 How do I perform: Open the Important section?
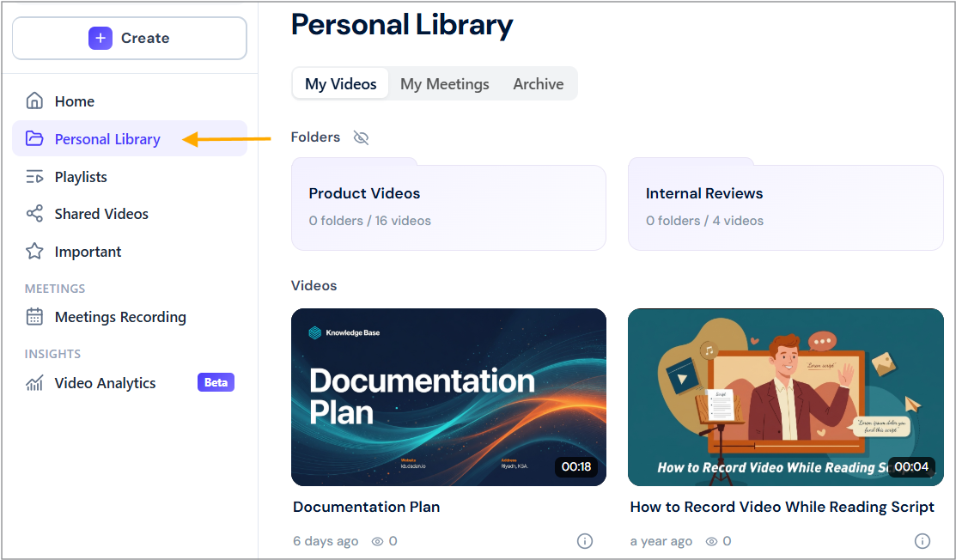tap(129, 252)
